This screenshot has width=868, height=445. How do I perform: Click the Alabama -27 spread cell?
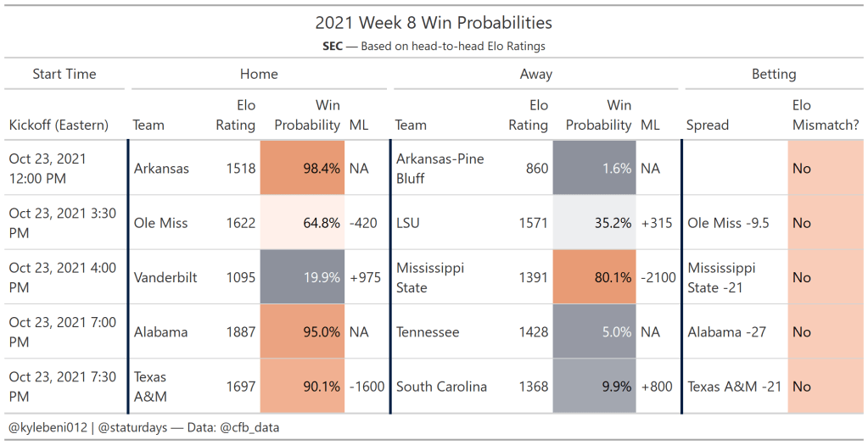tap(728, 331)
